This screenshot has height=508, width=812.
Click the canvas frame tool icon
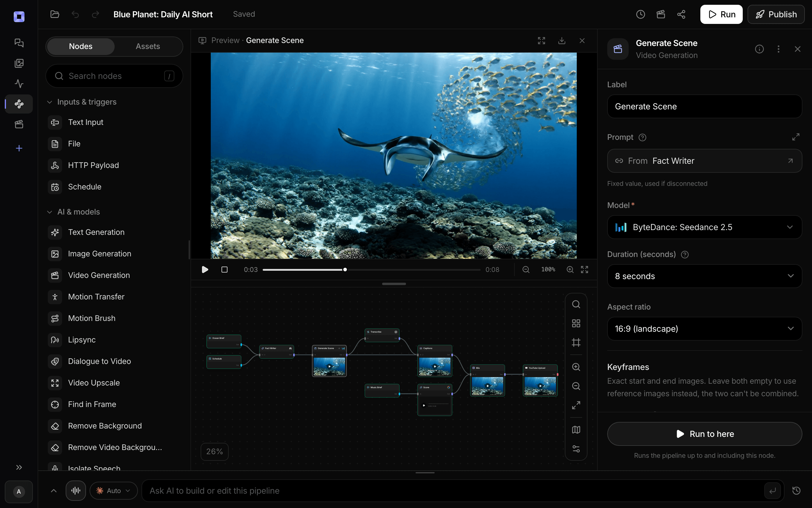tap(576, 342)
